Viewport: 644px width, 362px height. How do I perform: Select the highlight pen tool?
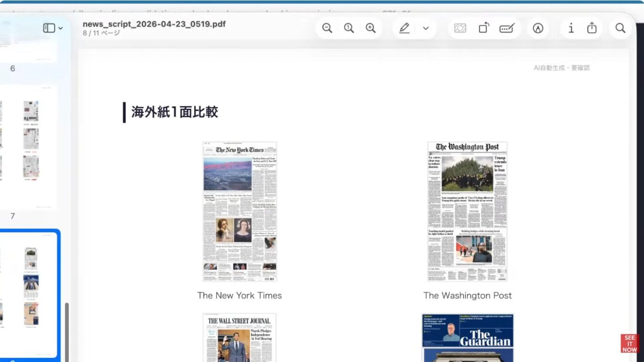404,28
